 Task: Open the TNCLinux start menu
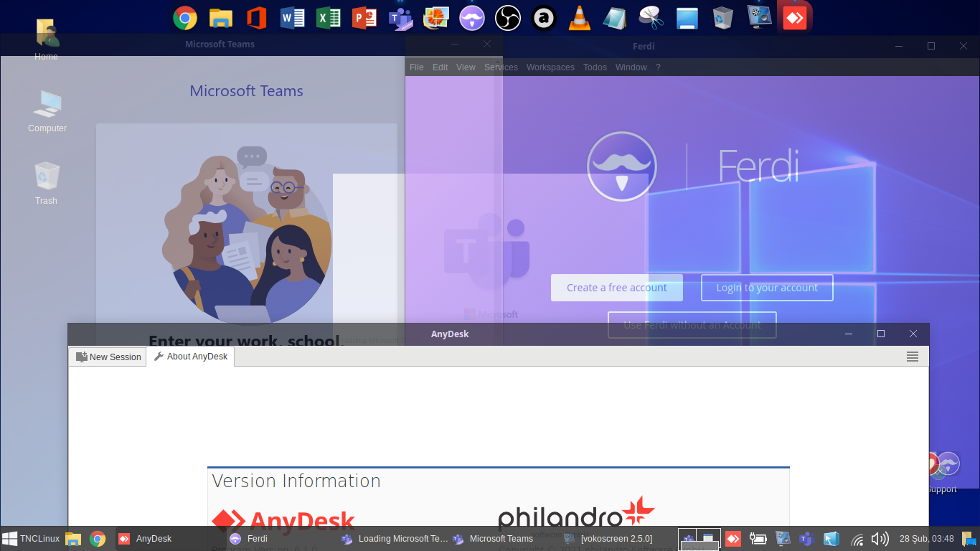31,539
